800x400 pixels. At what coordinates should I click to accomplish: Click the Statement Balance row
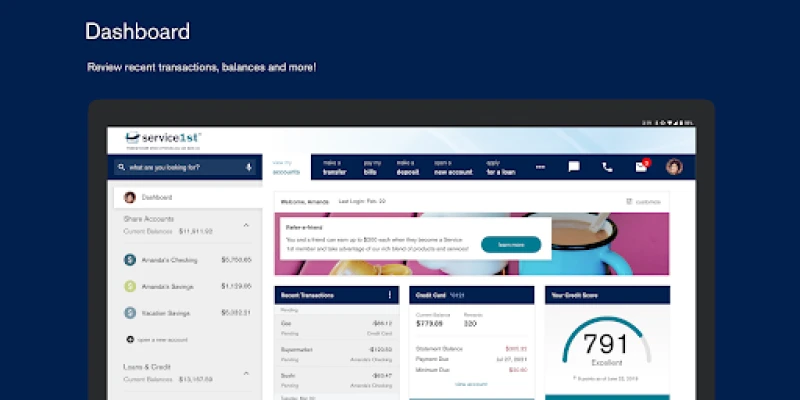(472, 349)
